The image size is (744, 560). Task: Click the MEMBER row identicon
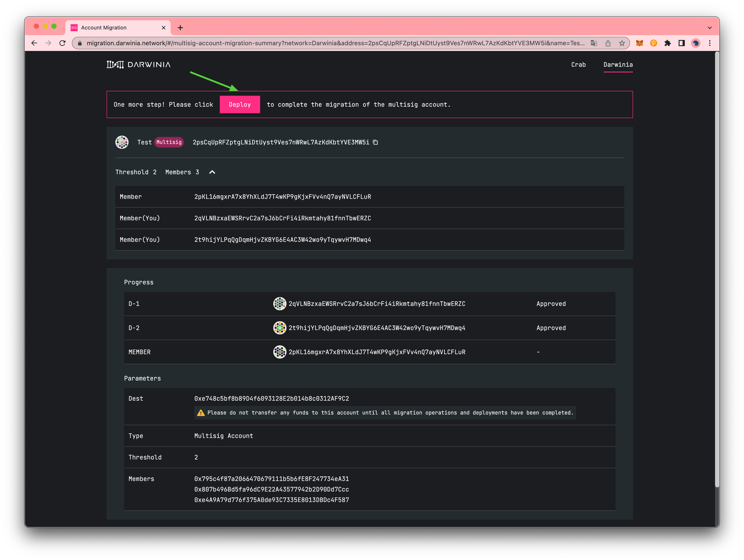tap(279, 352)
